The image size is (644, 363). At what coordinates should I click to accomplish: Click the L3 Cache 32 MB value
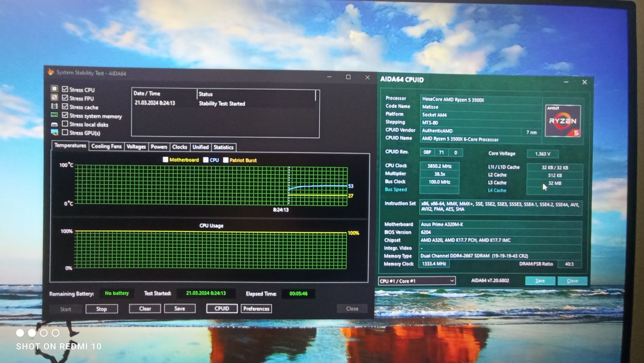click(554, 183)
